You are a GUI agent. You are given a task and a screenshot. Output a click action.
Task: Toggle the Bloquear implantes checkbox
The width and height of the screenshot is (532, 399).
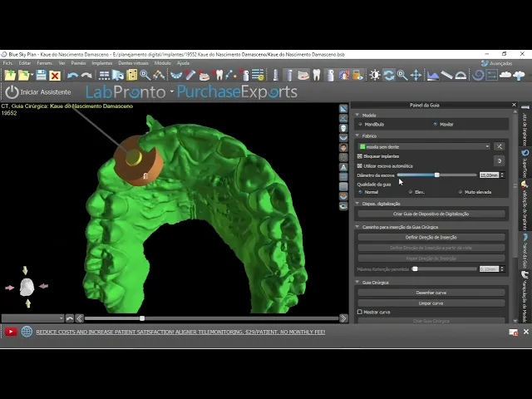click(x=360, y=156)
